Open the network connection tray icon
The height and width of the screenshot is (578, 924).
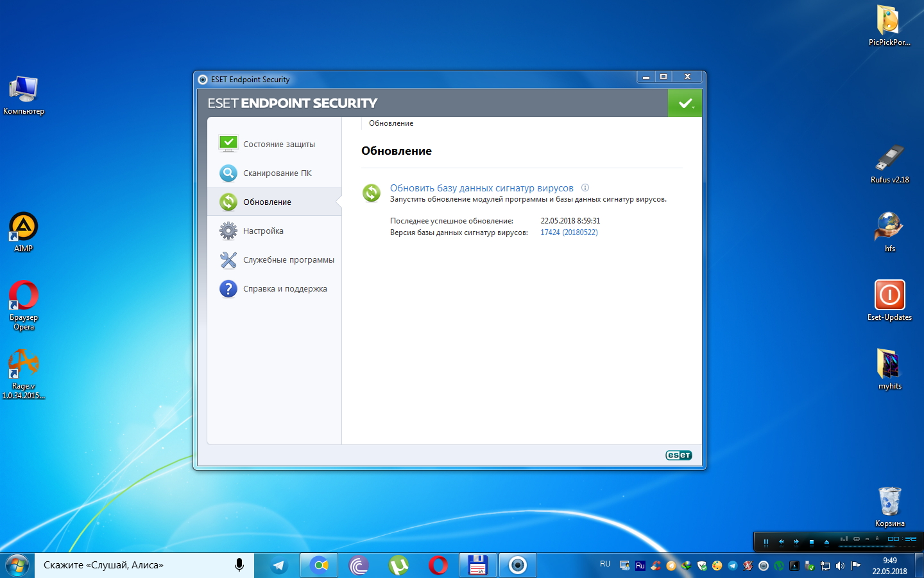tap(825, 566)
